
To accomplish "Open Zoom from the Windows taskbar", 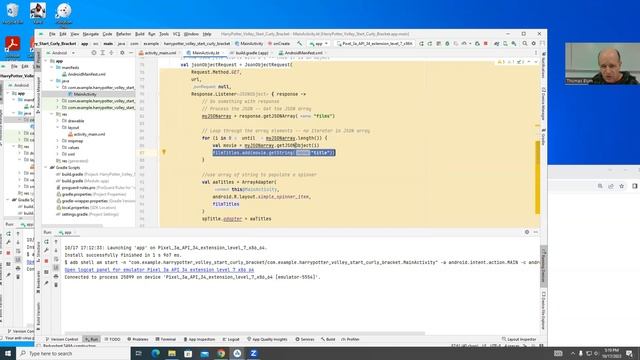I will point(253,353).
